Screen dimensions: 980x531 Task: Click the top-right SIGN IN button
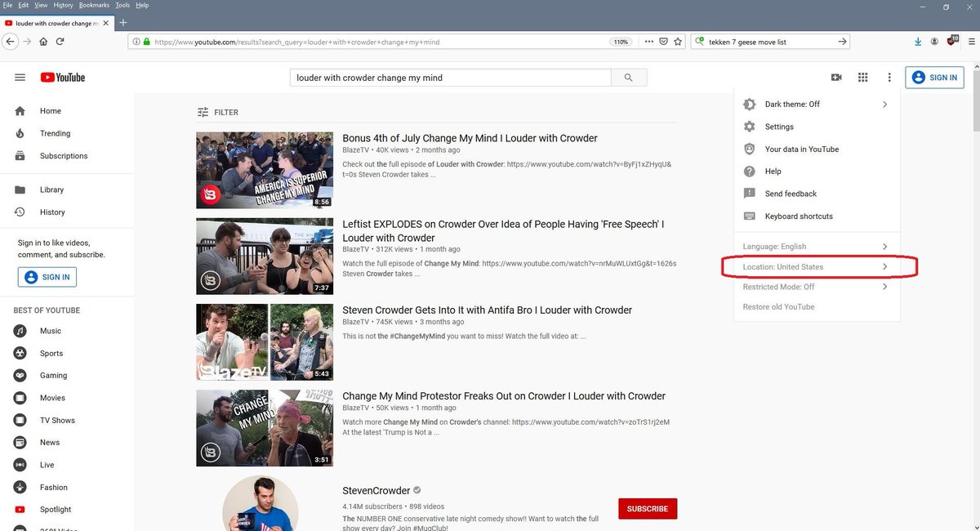(x=934, y=78)
